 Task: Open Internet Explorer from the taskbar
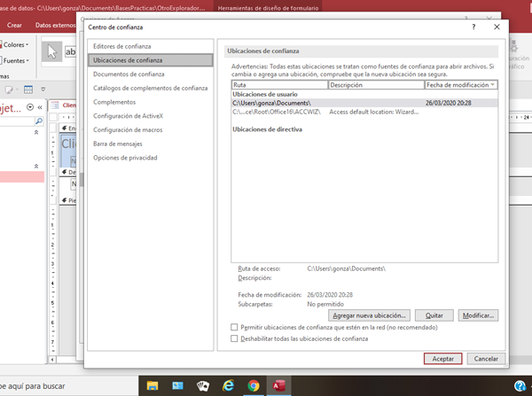coord(229,385)
